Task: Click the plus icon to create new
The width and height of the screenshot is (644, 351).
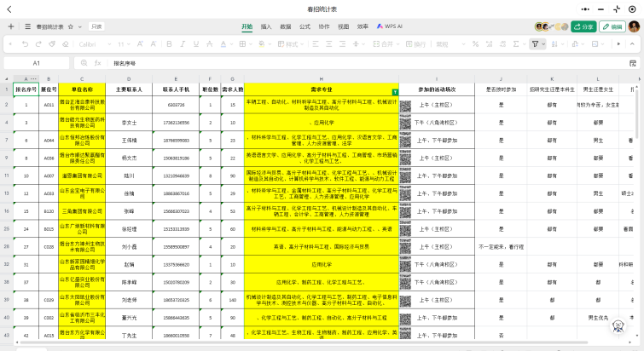Action: 11,26
